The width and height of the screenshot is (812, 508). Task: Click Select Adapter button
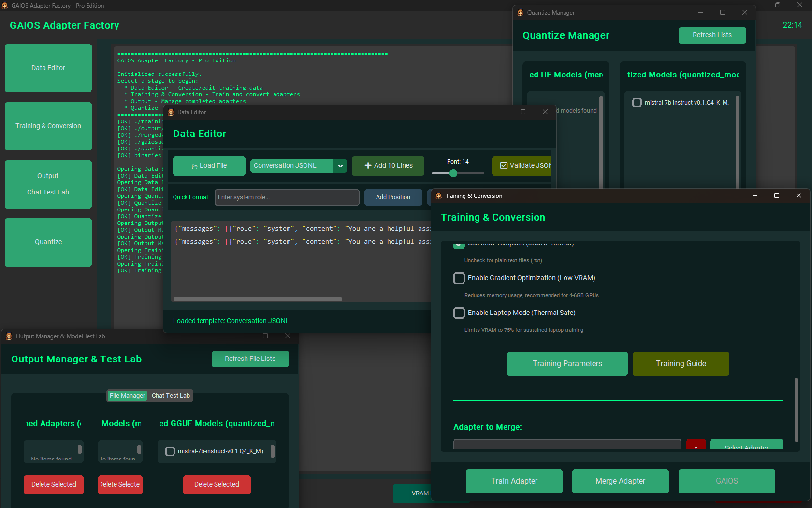click(x=747, y=445)
